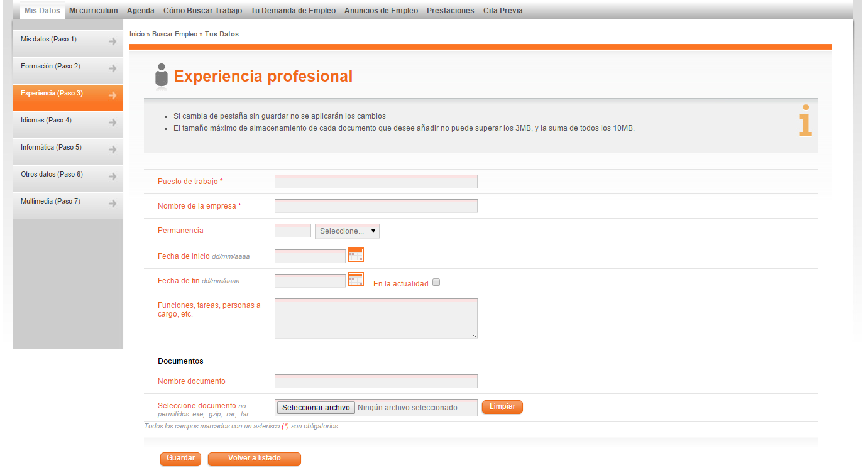The width and height of the screenshot is (868, 473).
Task: Click the Seleccionar archivo file chooser
Action: 316,408
